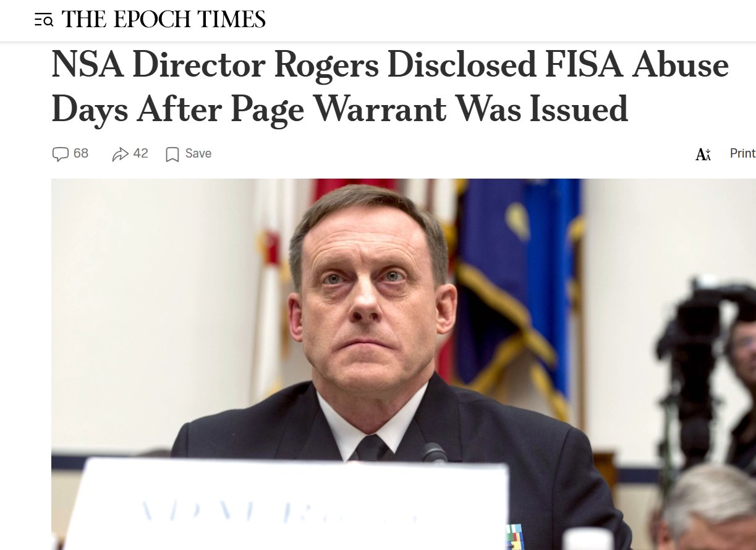
Task: Open the comments speech bubble icon
Action: (60, 154)
